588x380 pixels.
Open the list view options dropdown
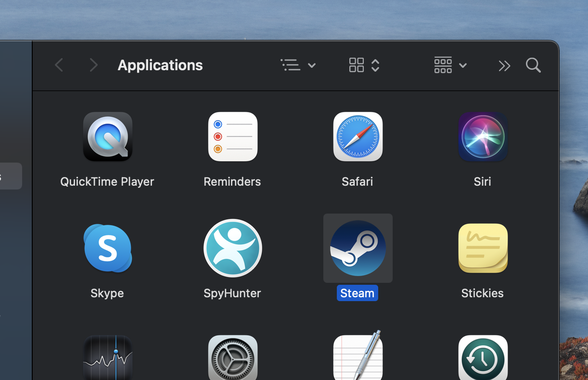298,65
